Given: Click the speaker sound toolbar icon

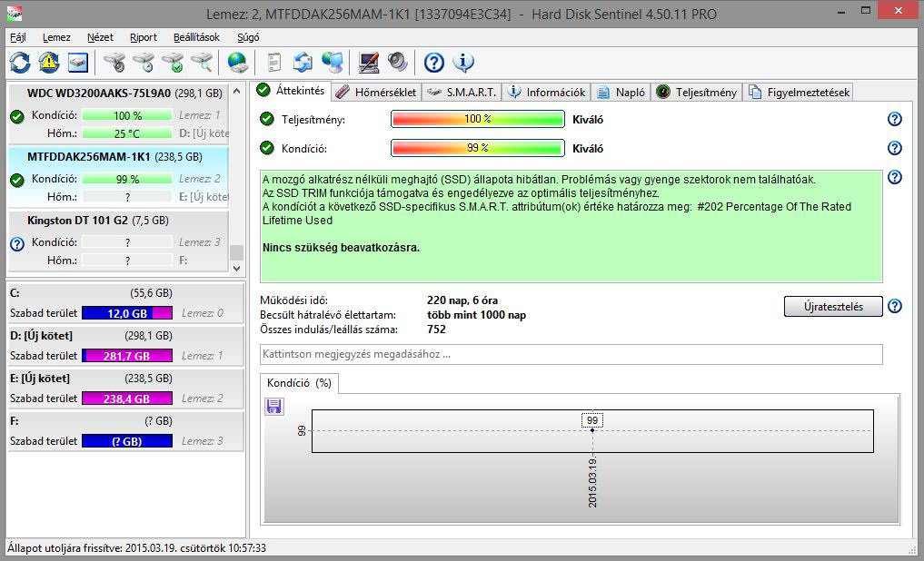Looking at the screenshot, I should point(398,63).
